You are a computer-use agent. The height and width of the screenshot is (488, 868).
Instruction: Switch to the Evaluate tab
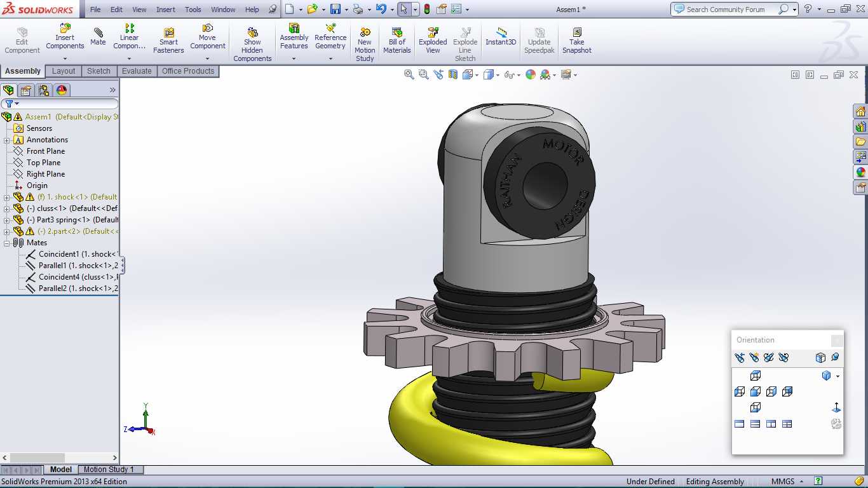pyautogui.click(x=137, y=71)
